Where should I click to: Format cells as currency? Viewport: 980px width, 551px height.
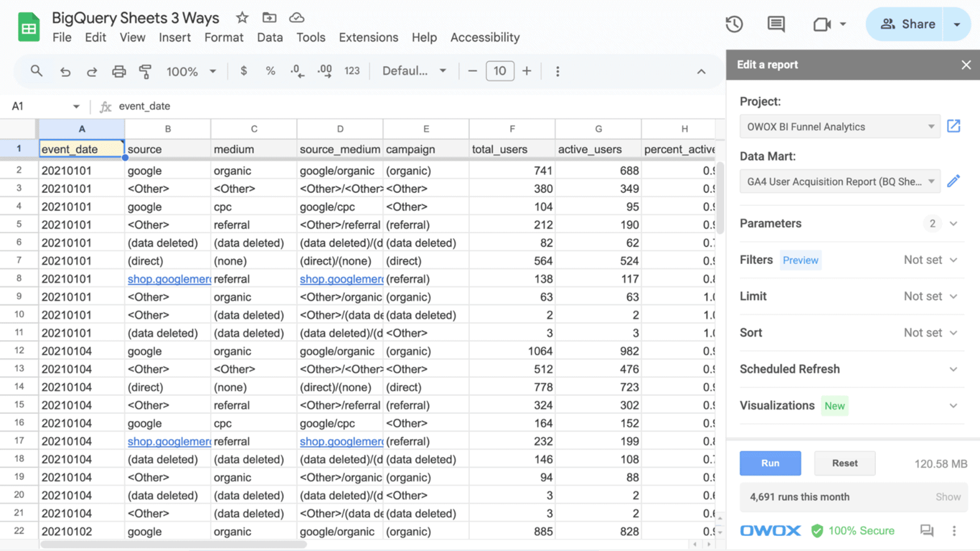[244, 71]
